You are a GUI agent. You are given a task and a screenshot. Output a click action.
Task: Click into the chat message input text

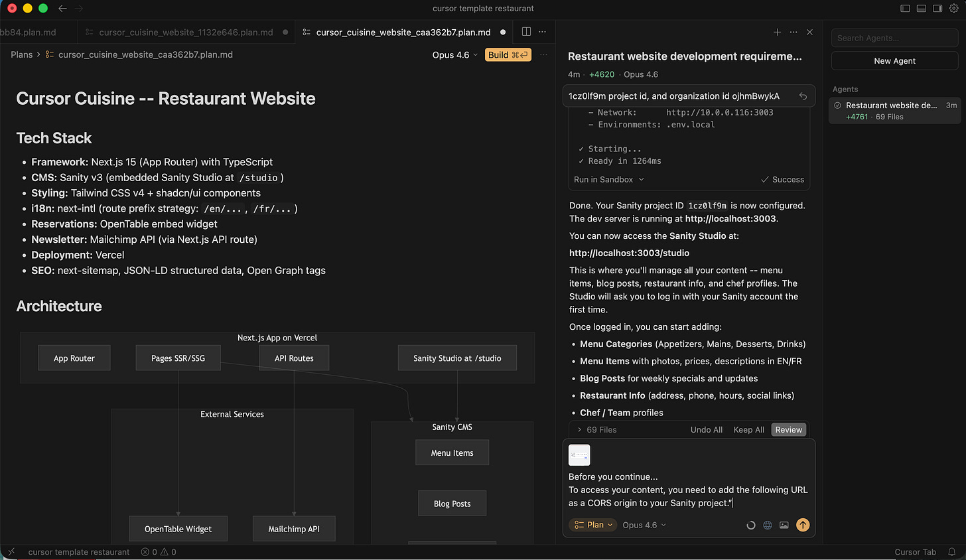tap(688, 490)
